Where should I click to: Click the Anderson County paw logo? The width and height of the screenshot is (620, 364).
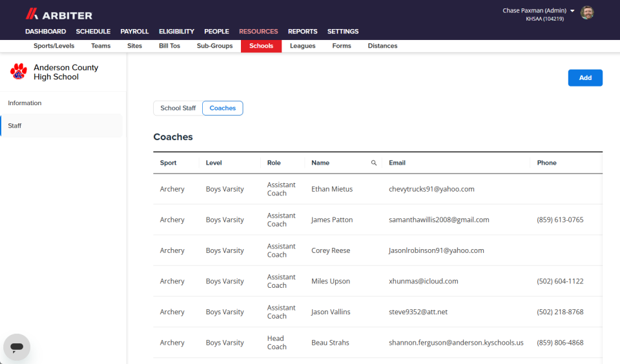tap(18, 72)
